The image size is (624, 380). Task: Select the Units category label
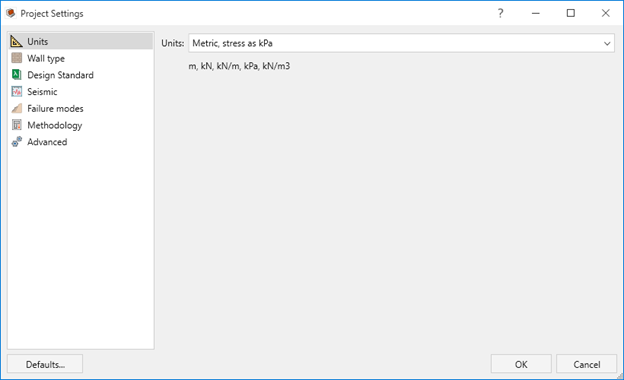[x=37, y=41]
